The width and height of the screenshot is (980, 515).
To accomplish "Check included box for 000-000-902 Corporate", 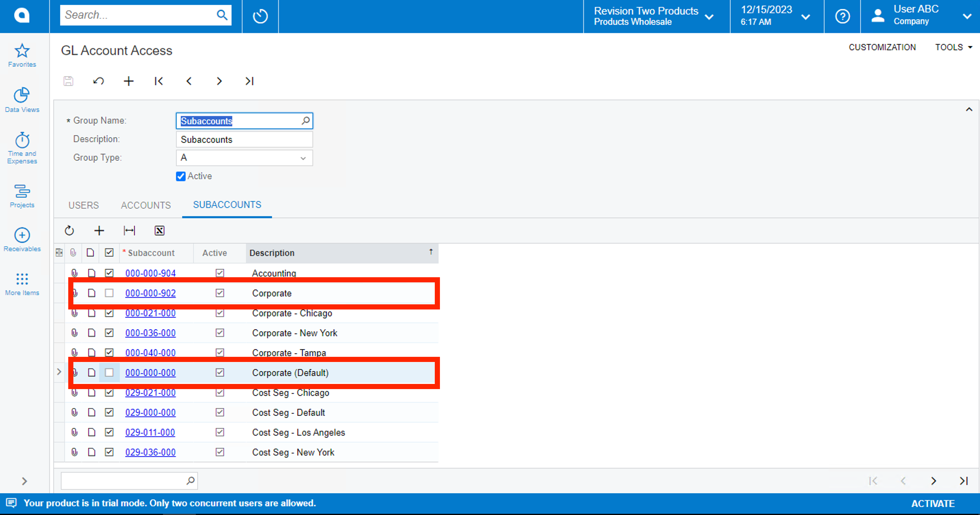I will pyautogui.click(x=109, y=293).
